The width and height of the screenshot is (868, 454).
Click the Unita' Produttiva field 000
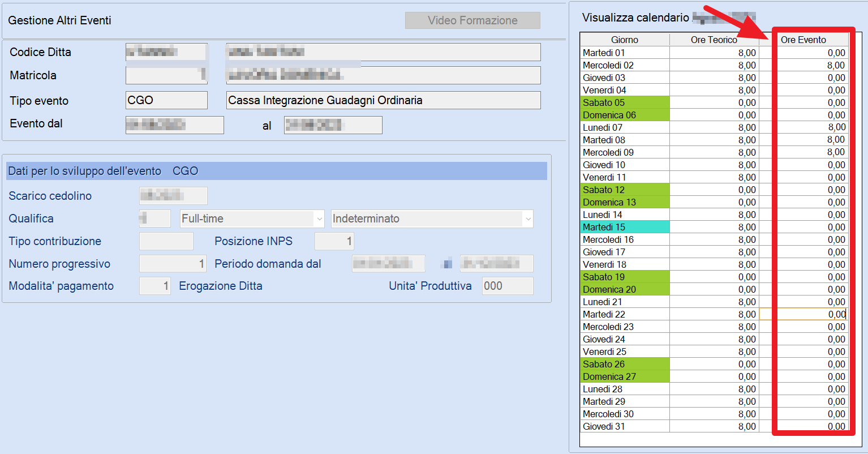pyautogui.click(x=508, y=286)
